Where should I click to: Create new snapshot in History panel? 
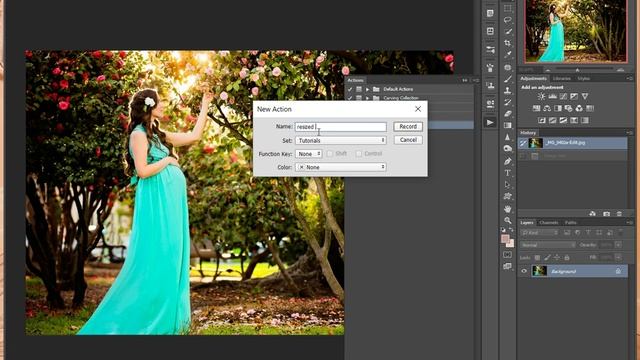click(607, 213)
